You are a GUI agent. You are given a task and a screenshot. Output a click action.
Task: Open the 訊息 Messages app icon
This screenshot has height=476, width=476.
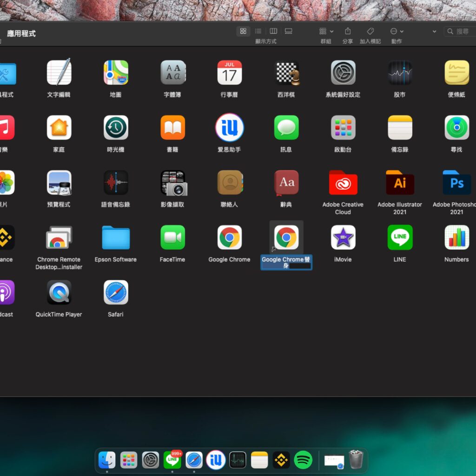tap(286, 127)
